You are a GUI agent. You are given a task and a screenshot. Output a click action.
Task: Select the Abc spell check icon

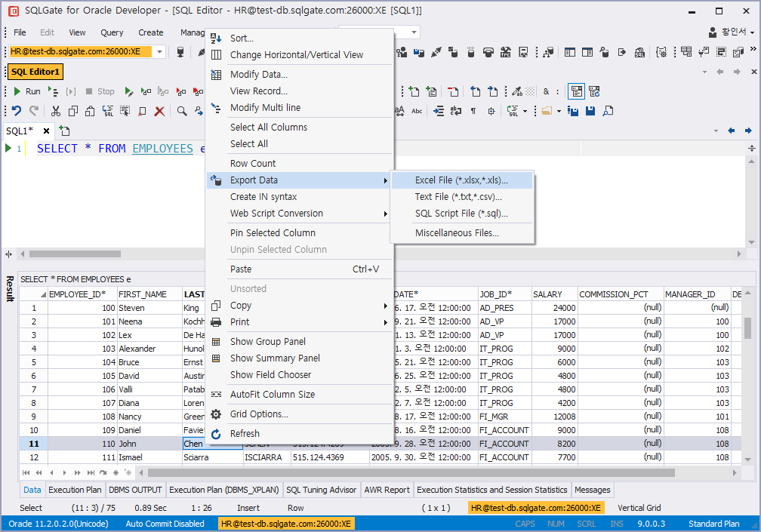(416, 111)
